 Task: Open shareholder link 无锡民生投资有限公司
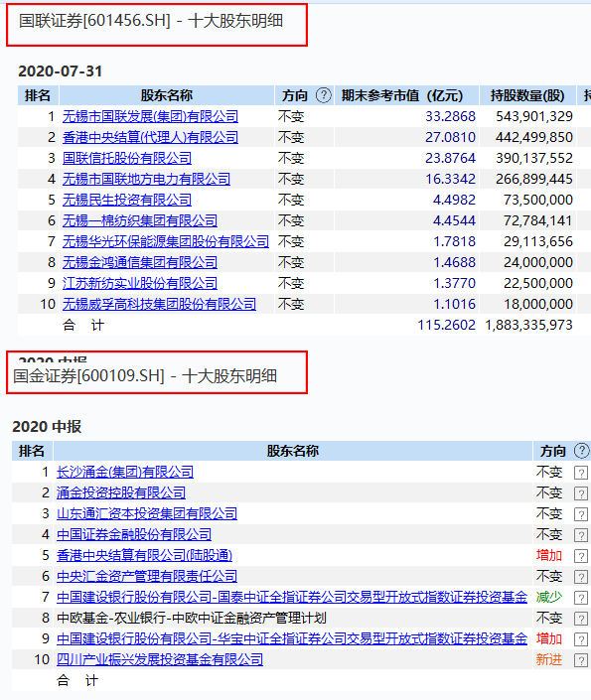[x=127, y=200]
